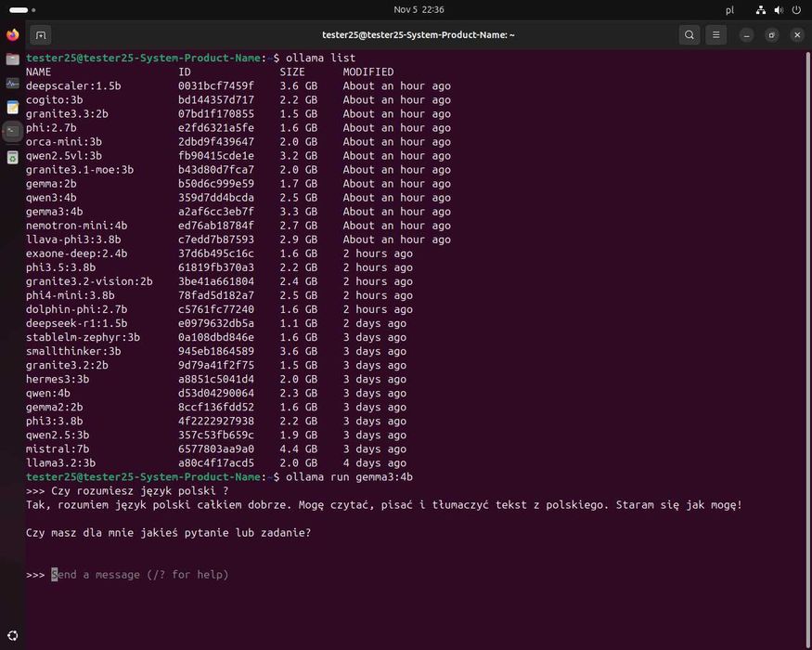The image size is (812, 650).
Task: Open the Text Editor dock icon
Action: point(12,108)
